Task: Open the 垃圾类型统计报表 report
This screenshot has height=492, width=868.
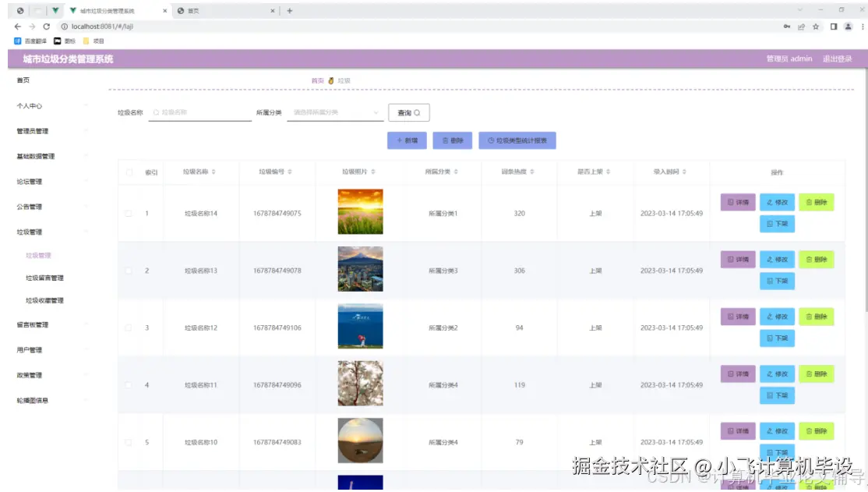Action: coord(517,140)
